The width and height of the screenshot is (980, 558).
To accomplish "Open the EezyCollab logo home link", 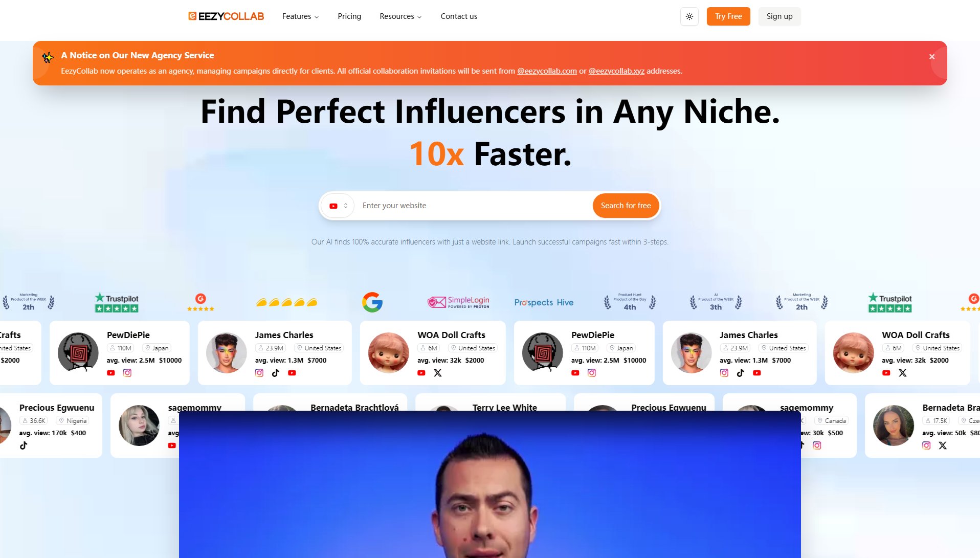I will tap(226, 16).
